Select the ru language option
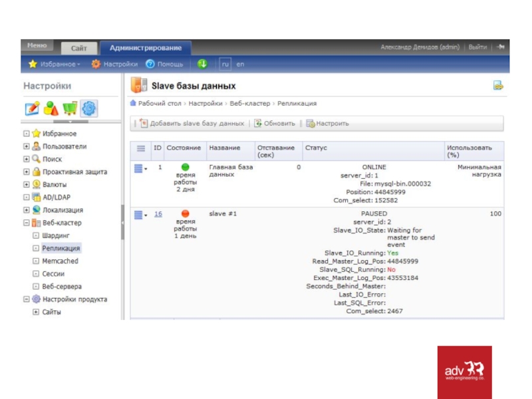This screenshot has height=399, width=532. (x=225, y=65)
